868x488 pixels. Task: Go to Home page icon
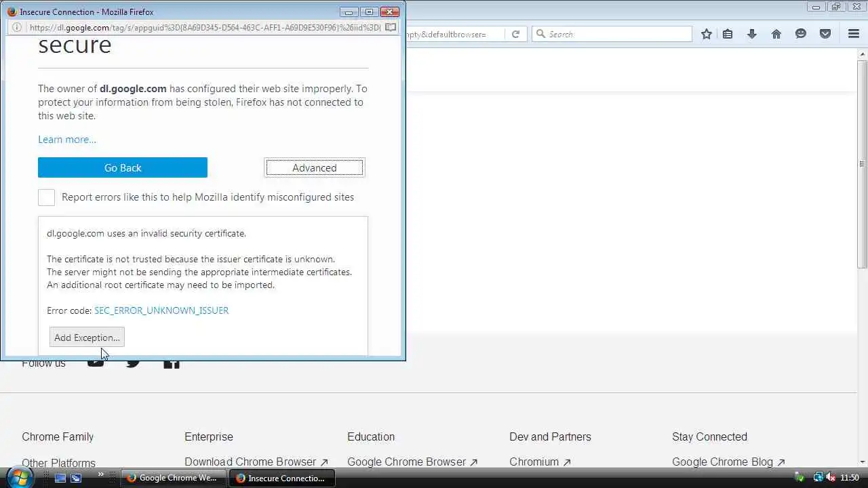point(776,34)
